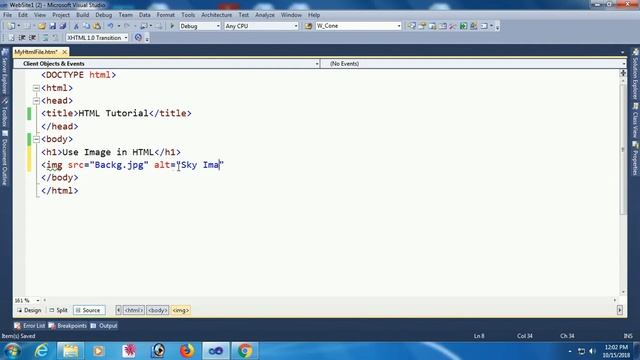Open the Tools menu
The width and height of the screenshot is (640, 360).
(188, 15)
